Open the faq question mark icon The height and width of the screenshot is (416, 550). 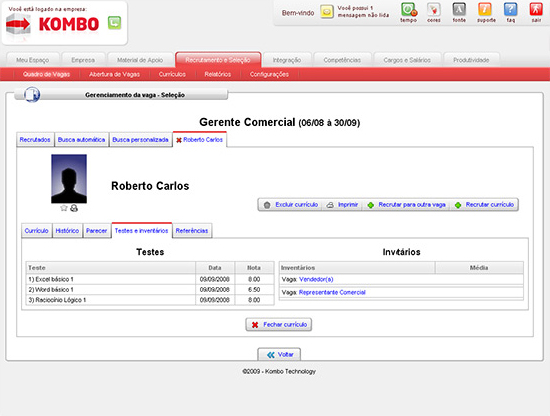click(511, 9)
